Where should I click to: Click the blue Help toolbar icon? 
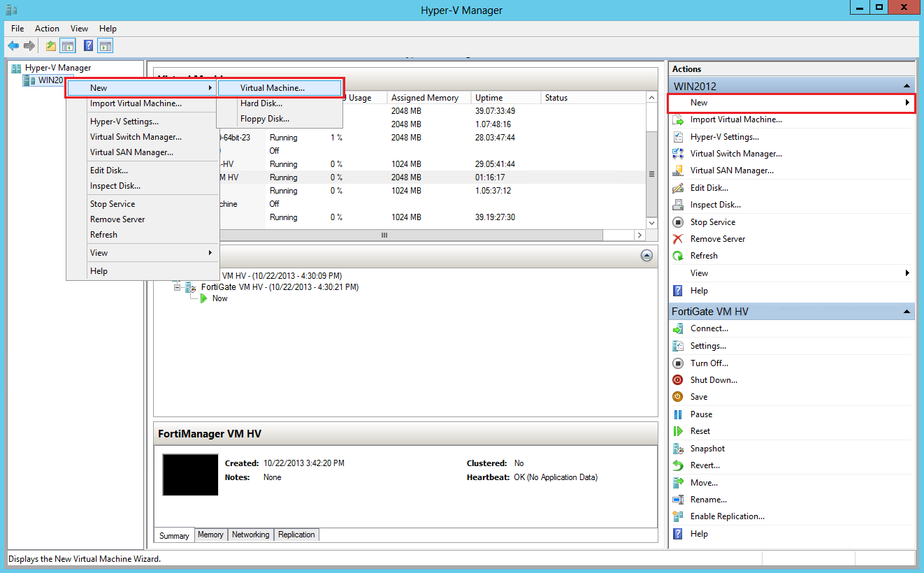tap(89, 46)
